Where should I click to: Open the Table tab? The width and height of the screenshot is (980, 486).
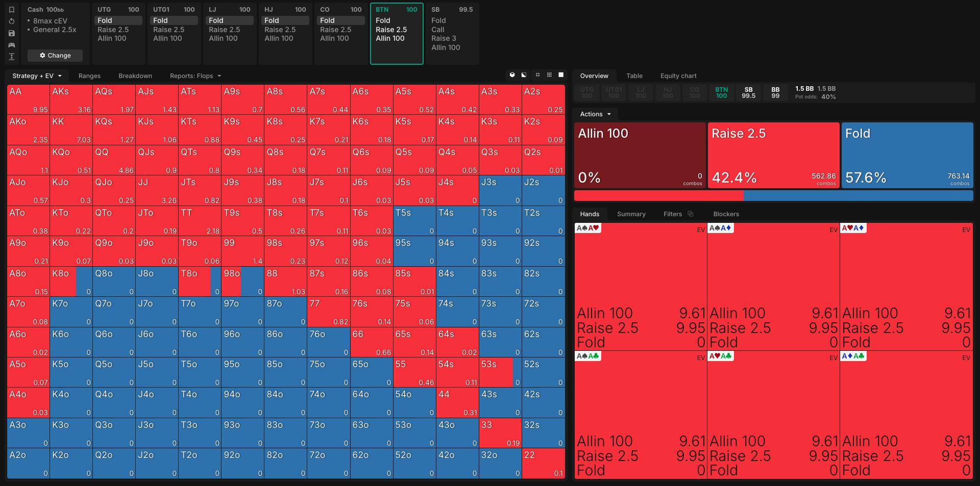[x=634, y=76]
